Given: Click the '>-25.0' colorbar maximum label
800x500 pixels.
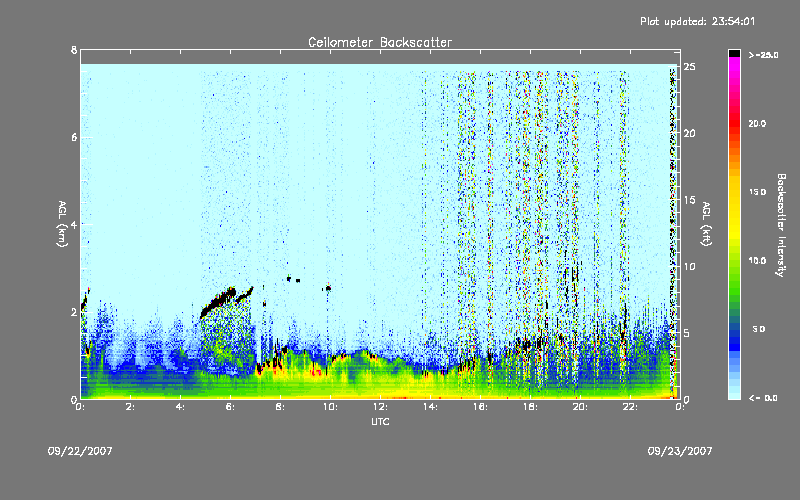Looking at the screenshot, I should 763,55.
